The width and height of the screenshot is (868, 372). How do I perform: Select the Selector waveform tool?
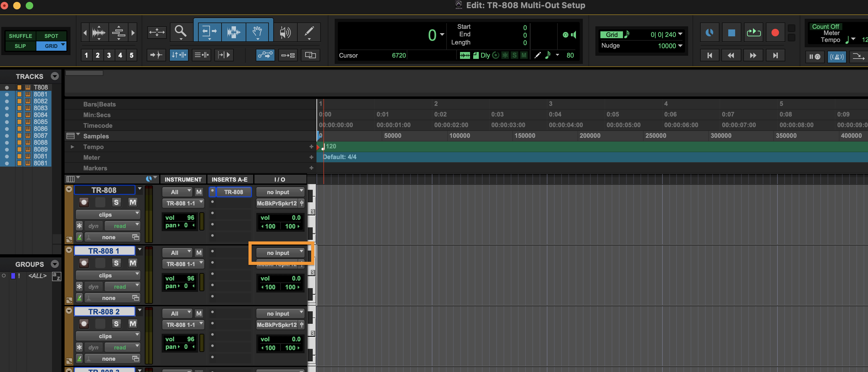pyautogui.click(x=233, y=32)
